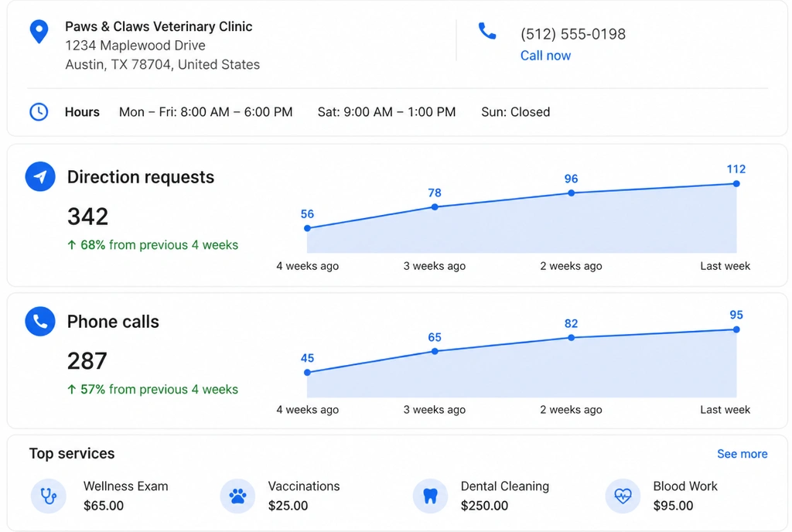The width and height of the screenshot is (792, 532).
Task: Click the $95.00 Blood Work price
Action: 674,506
